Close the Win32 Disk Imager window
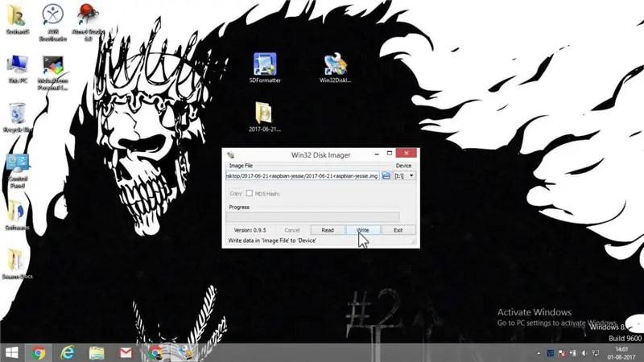Viewport: 644px width, 362px height. (407, 153)
